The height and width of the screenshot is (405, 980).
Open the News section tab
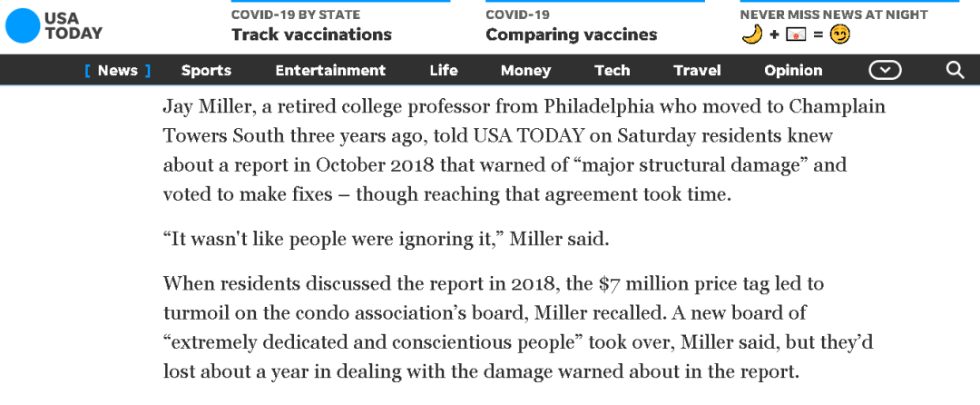[117, 70]
